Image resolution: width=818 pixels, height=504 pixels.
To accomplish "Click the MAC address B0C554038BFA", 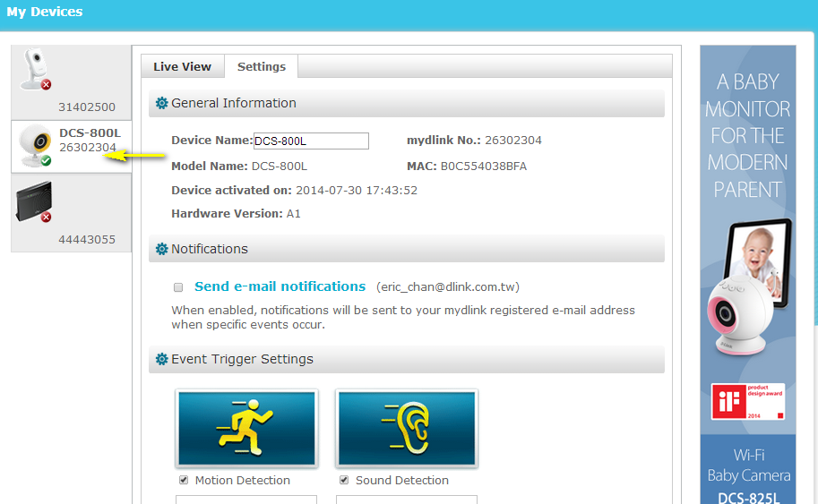I will click(x=484, y=167).
